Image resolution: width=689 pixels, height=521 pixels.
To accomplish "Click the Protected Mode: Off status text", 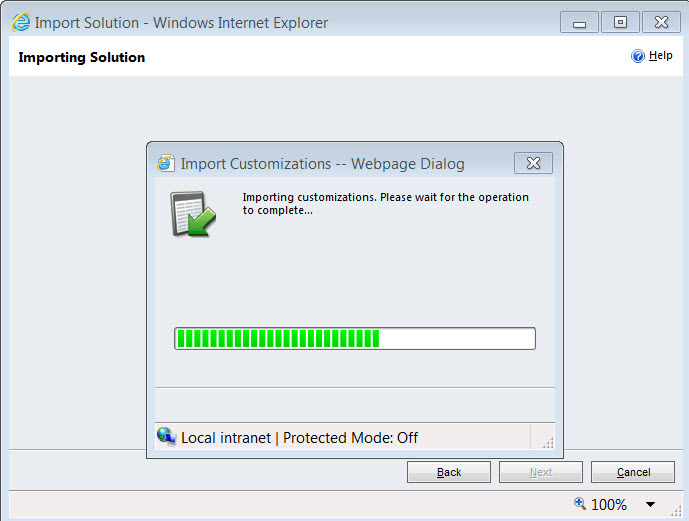I will [x=350, y=438].
